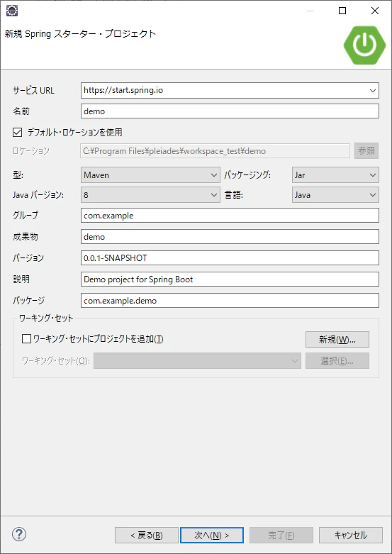Click the サービス URL label
Screen dimensions: 392x554
click(33, 91)
